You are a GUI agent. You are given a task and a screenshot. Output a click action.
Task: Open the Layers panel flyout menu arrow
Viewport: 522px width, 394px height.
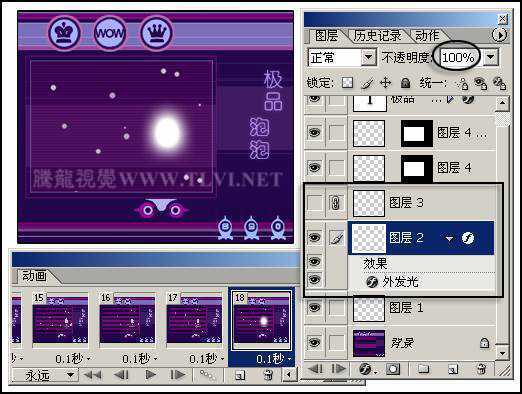tap(499, 35)
